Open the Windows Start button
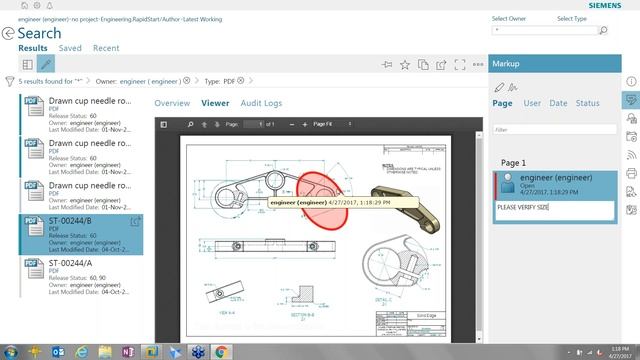This screenshot has width=640, height=360. click(11, 352)
